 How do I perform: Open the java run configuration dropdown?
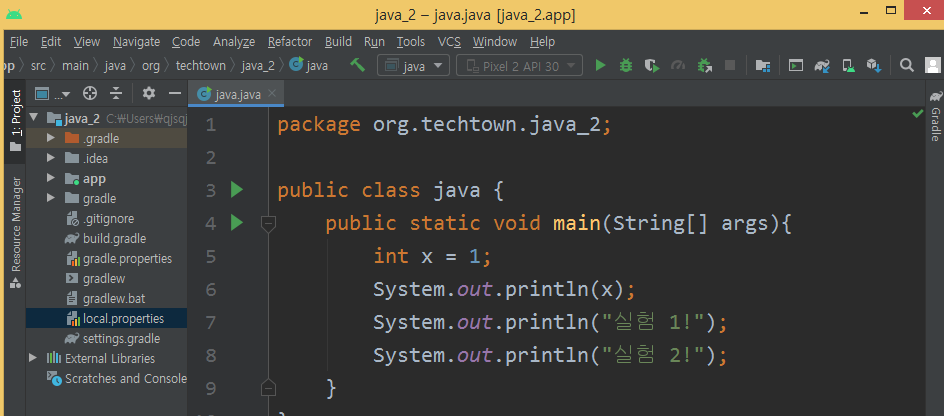click(x=413, y=65)
